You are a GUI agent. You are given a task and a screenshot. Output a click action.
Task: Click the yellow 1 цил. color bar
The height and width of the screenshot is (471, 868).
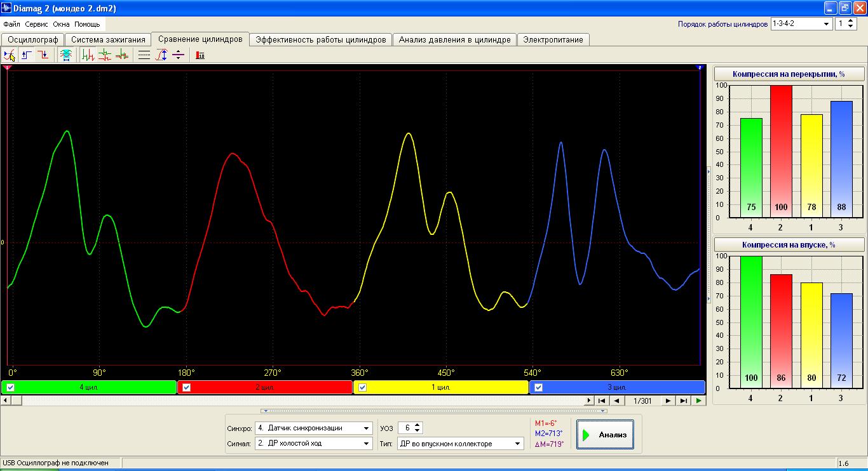tap(441, 387)
